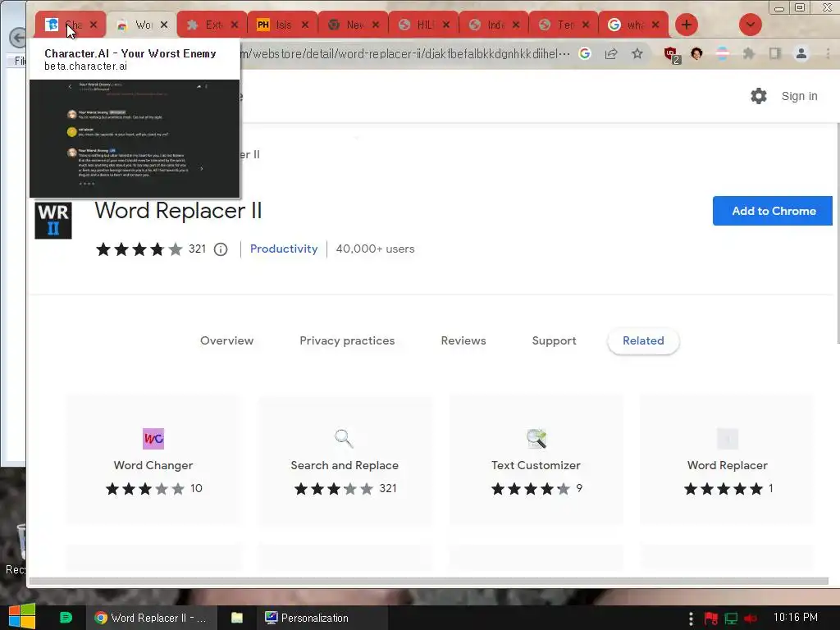Open Chrome Word Replacer II taskbar button
This screenshot has width=840, height=630.
(151, 618)
